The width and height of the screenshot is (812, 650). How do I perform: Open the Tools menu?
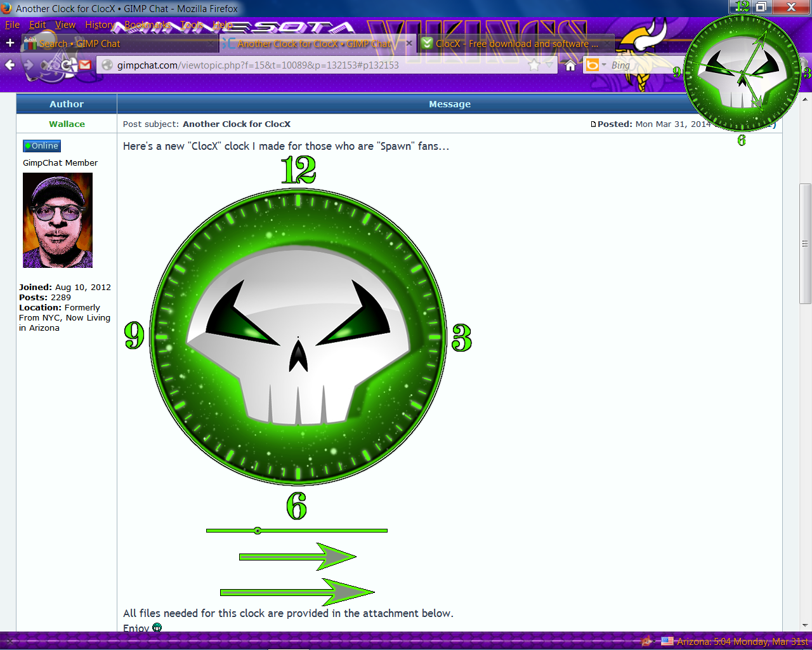[192, 25]
